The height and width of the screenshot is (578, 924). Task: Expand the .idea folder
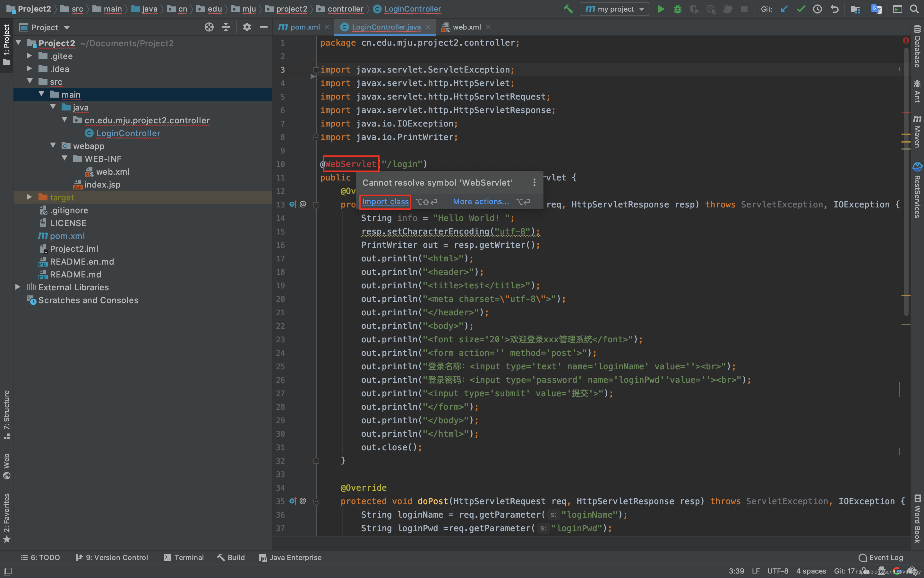pos(30,69)
